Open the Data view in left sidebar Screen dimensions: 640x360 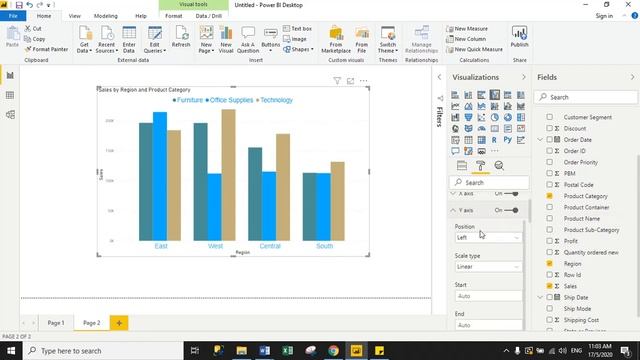coord(10,95)
